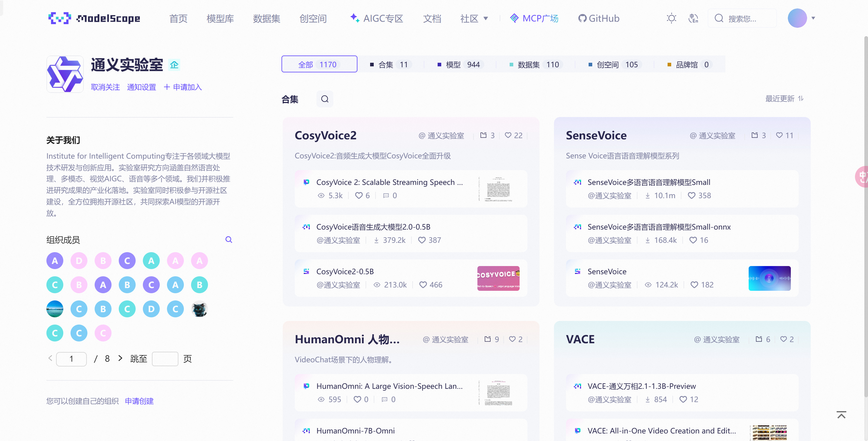Open the user avatar dropdown arrow
This screenshot has width=868, height=441.
(813, 18)
